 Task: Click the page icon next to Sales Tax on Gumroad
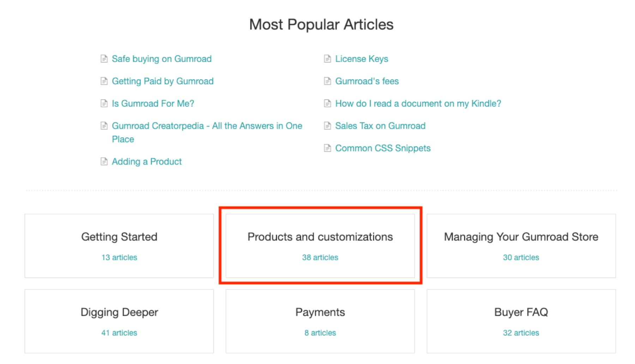pos(327,126)
